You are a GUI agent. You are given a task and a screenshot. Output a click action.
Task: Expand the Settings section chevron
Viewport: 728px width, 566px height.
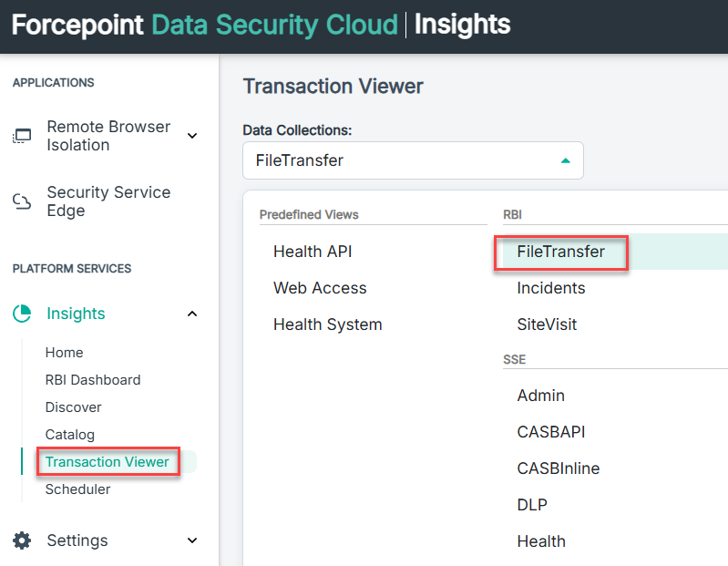192,540
